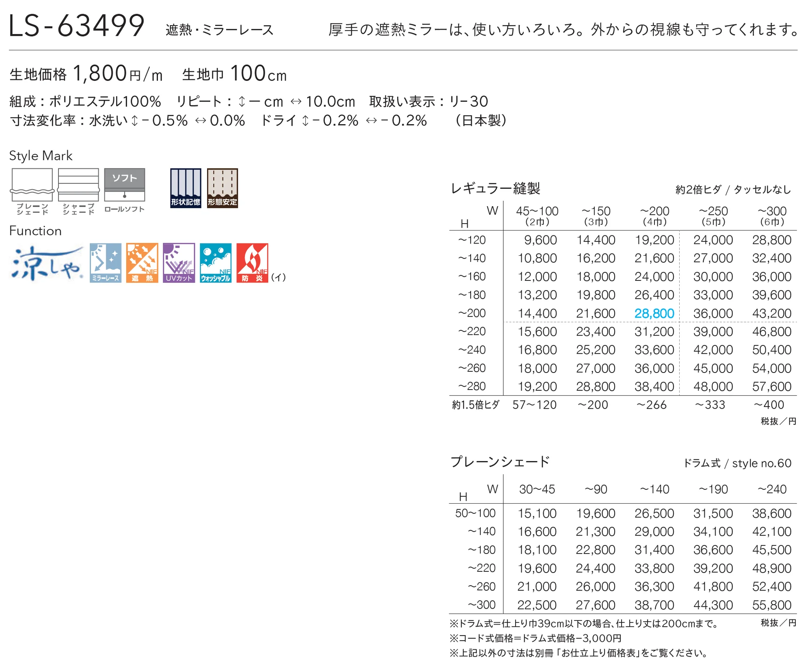Click the price 55,800 in shade table
The image size is (812, 670).
(x=771, y=605)
